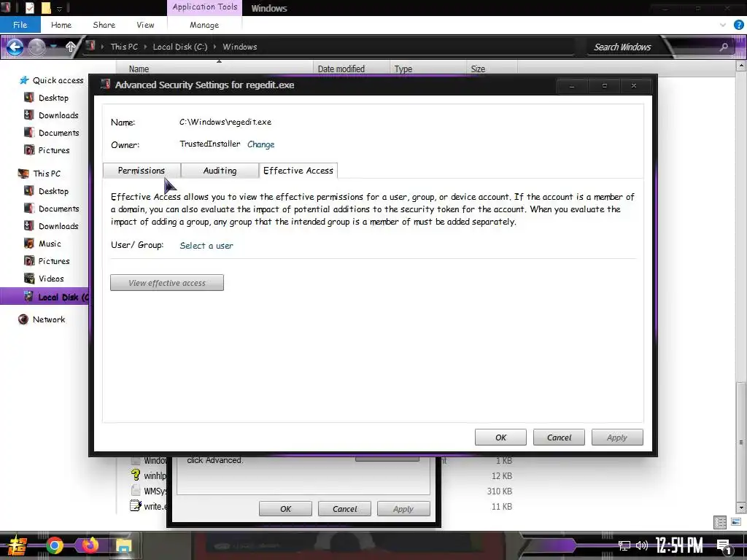This screenshot has height=560, width=747.
Task: Switch to Large icons view icon
Action: (x=736, y=522)
